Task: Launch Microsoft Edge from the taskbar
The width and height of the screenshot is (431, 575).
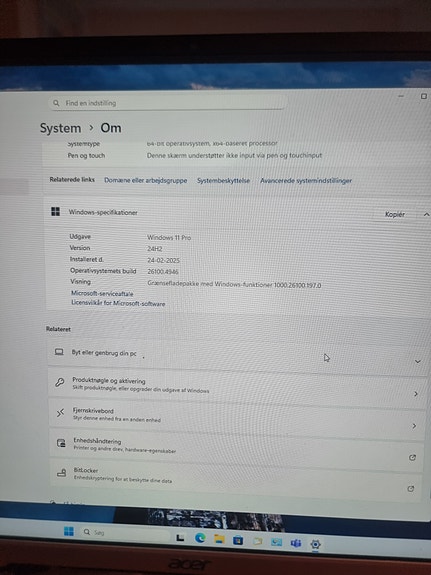Action: [x=200, y=538]
